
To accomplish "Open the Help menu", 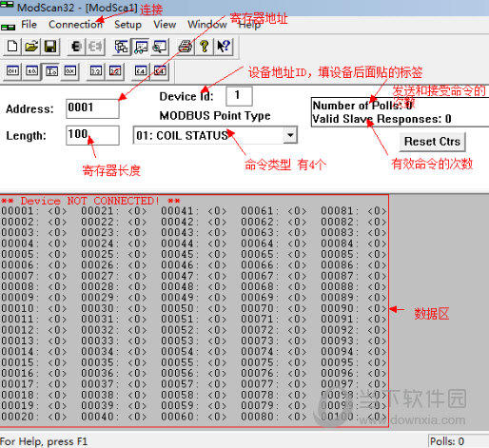I will (x=249, y=25).
